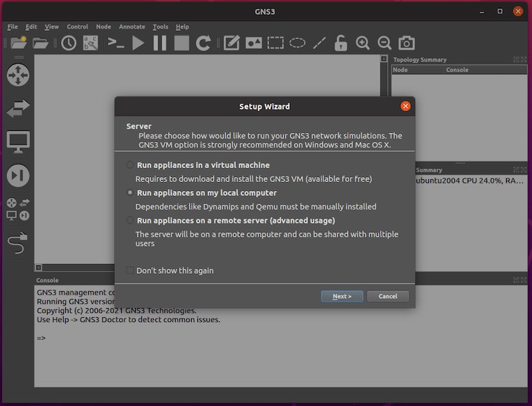
Task: Close the Topology Summary panel
Action: click(x=524, y=59)
